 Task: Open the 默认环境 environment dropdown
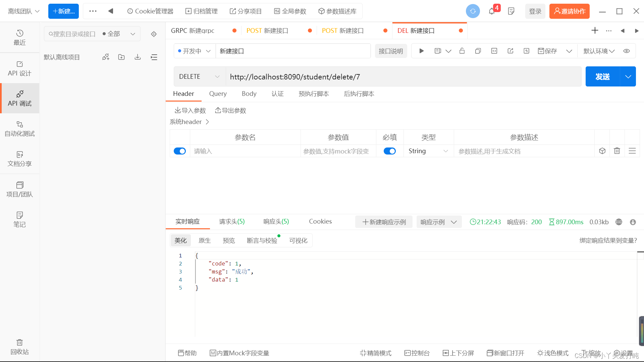click(599, 51)
